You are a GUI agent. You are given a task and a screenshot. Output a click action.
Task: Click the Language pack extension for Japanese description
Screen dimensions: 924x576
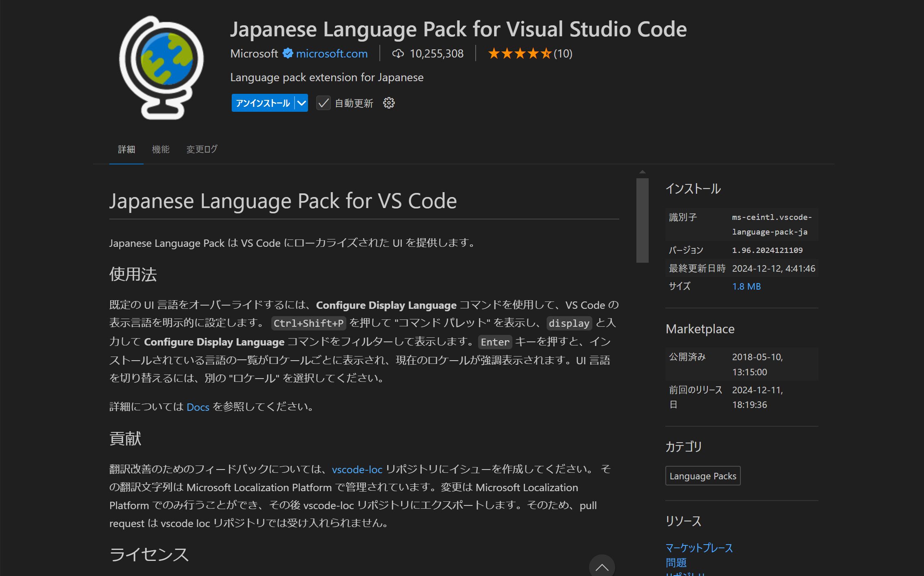(327, 78)
